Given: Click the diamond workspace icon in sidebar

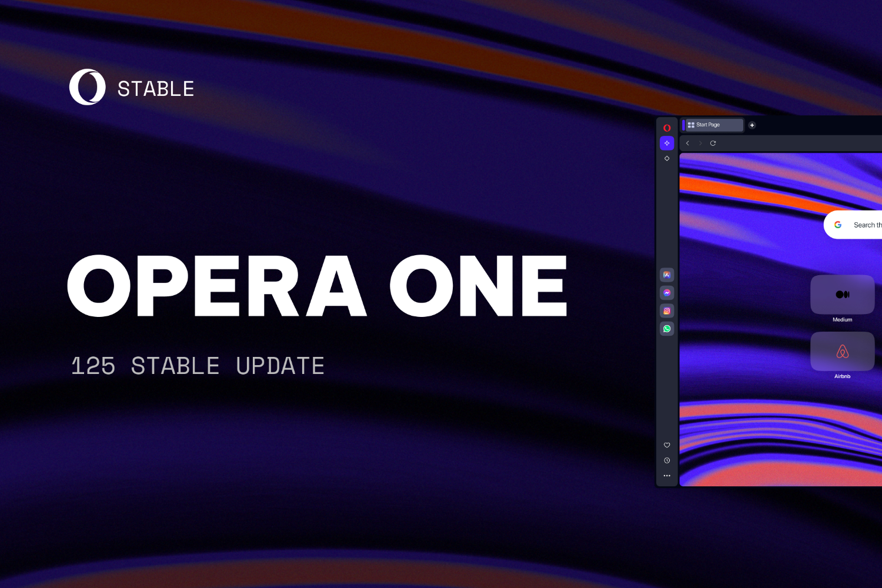Looking at the screenshot, I should (667, 158).
